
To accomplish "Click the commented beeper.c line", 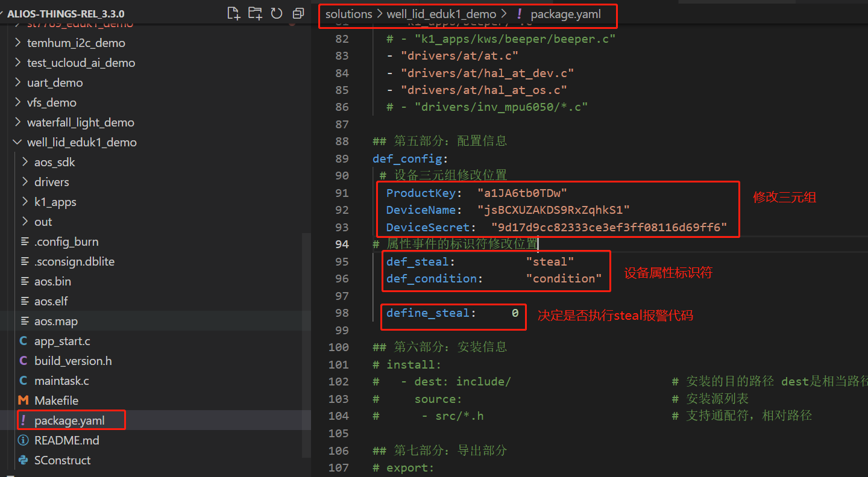I will tap(501, 39).
